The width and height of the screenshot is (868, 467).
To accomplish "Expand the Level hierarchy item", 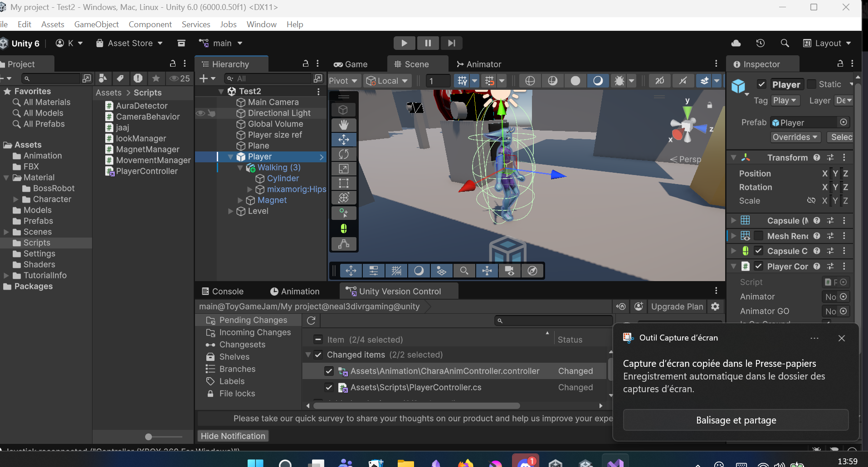I will 230,211.
